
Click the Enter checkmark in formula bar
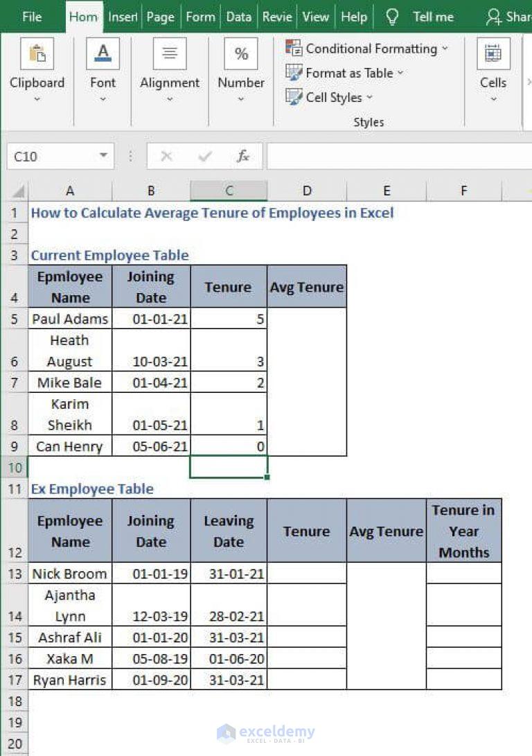(205, 156)
